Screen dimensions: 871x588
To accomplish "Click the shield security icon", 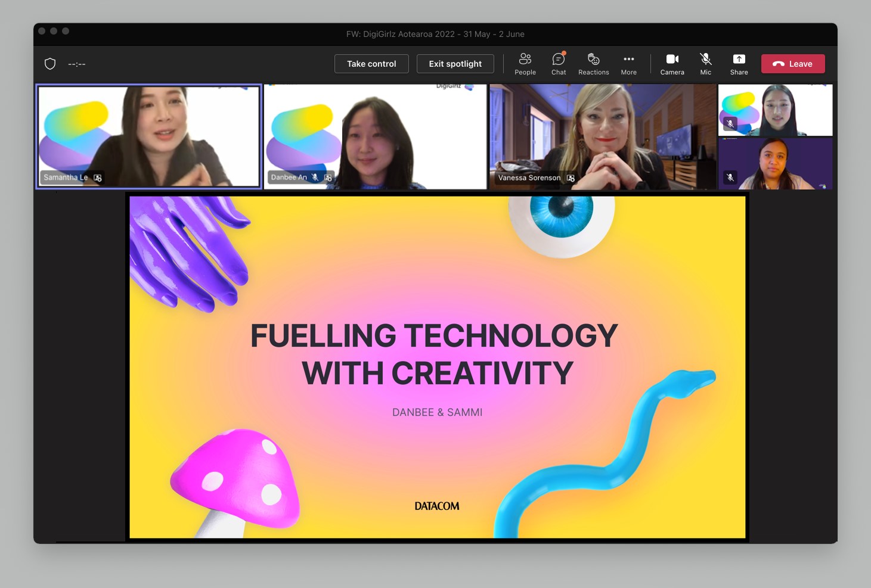I will point(50,64).
